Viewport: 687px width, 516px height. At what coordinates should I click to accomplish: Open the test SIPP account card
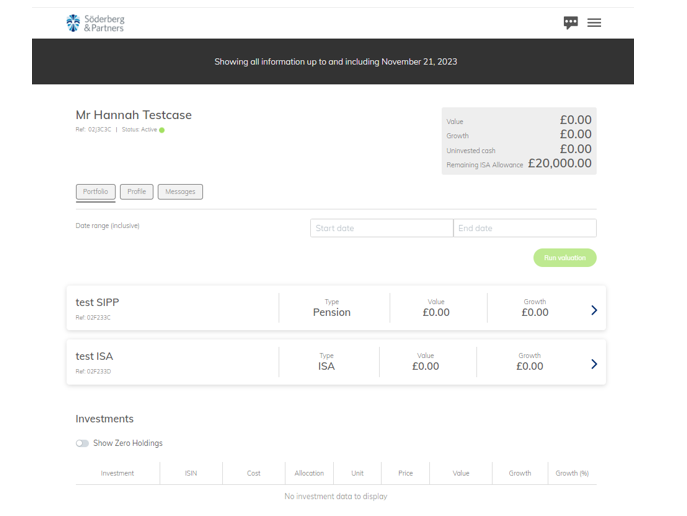170,308
